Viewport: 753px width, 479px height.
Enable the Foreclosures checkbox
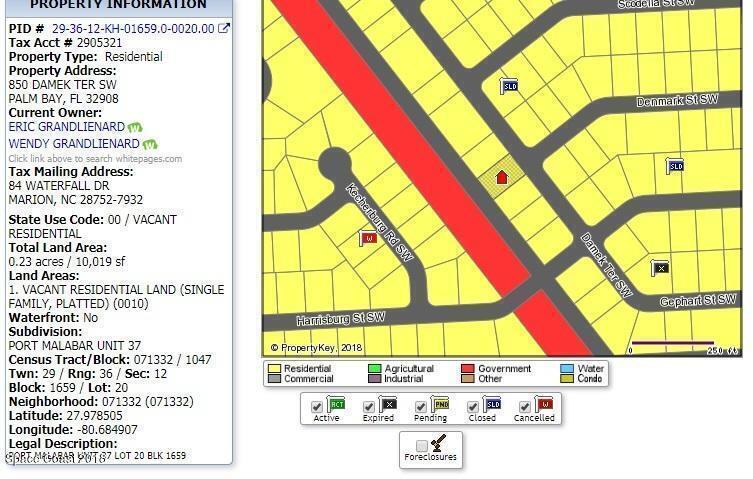[x=421, y=445]
